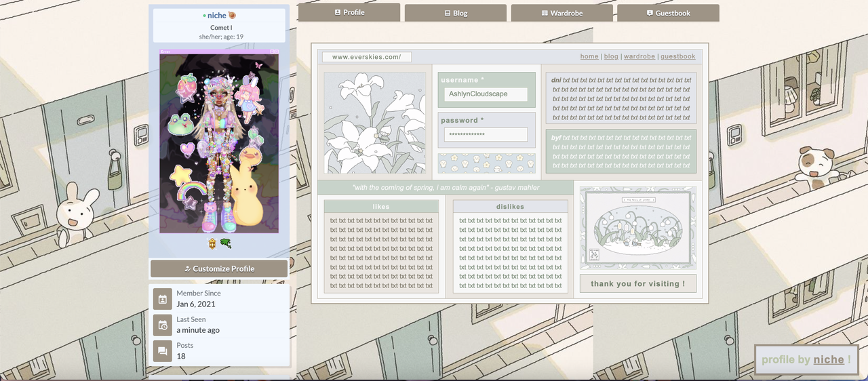Screen dimensions: 868x381
Task: Click the avatar outfit image
Action: pos(219,141)
